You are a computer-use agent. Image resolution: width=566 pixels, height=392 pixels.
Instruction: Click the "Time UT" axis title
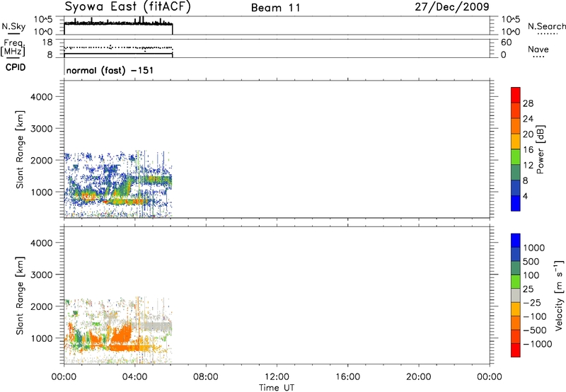[277, 388]
